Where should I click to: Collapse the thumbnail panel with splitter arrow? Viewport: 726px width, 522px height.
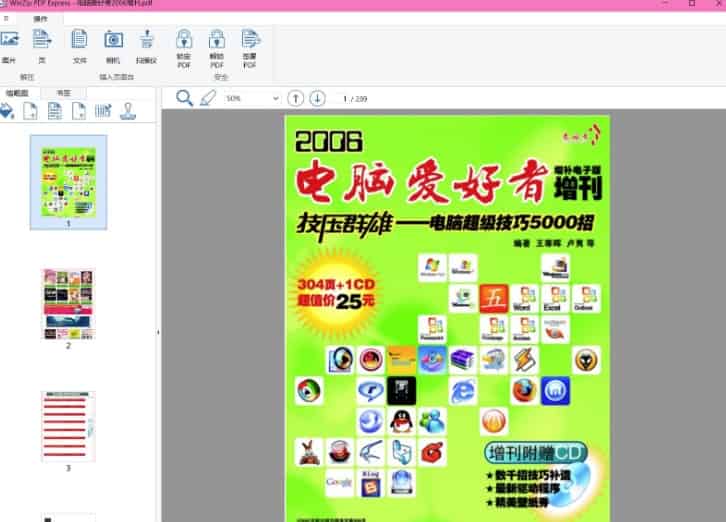click(158, 332)
